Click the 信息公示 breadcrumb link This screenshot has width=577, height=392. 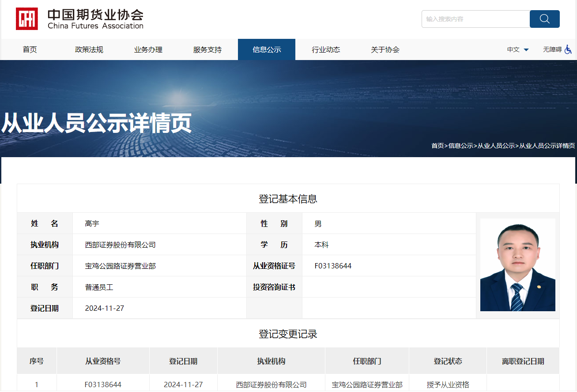click(461, 146)
